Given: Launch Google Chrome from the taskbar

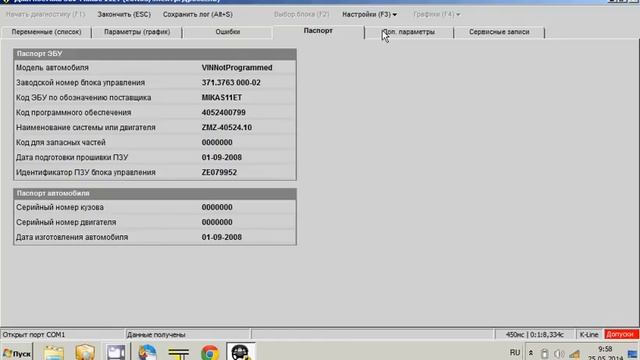Looking at the screenshot, I should [210, 353].
